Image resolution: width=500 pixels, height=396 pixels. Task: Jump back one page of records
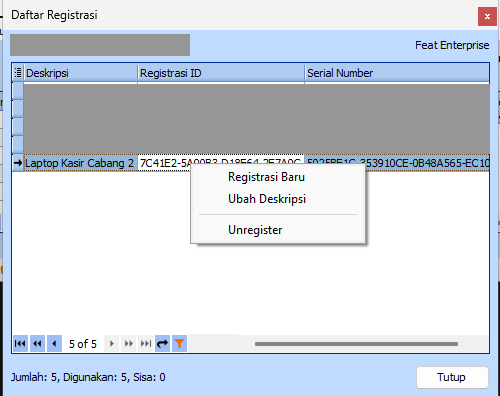tap(37, 343)
